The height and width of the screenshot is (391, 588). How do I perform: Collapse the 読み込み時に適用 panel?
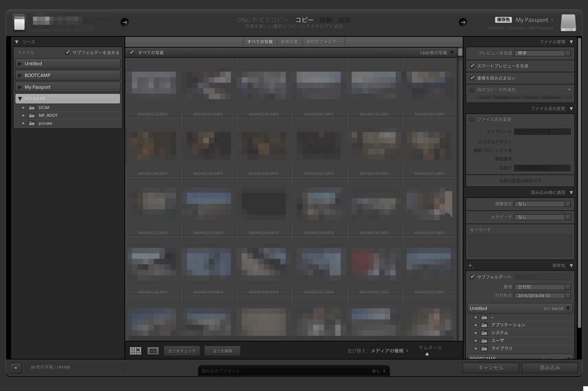[571, 193]
